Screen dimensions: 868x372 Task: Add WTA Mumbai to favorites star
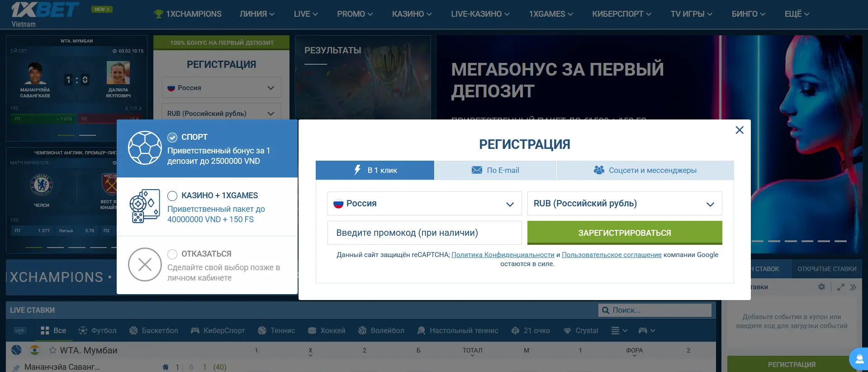[53, 350]
